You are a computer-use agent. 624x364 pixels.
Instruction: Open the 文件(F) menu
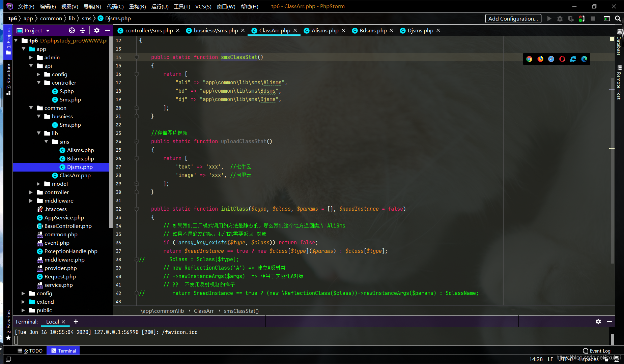click(26, 6)
